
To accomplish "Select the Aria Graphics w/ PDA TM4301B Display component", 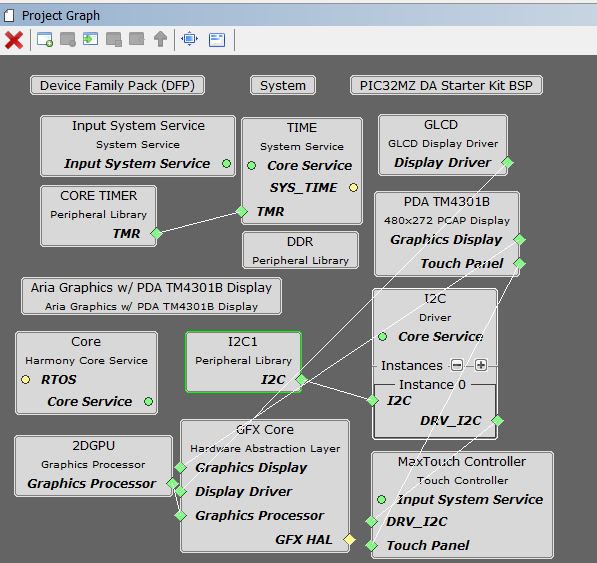I will coord(152,296).
